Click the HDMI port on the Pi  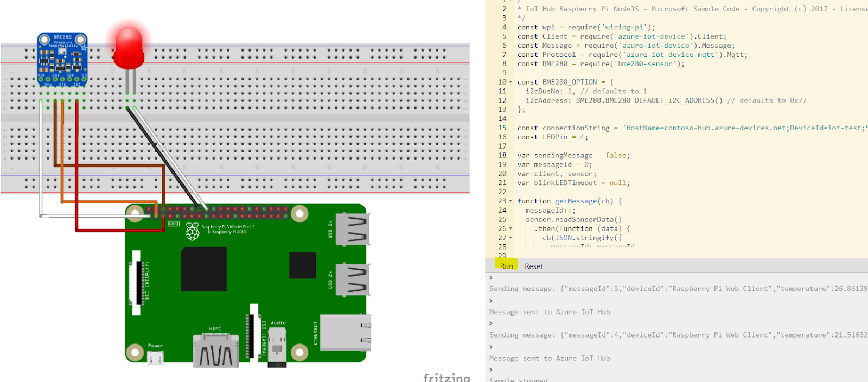click(x=216, y=351)
